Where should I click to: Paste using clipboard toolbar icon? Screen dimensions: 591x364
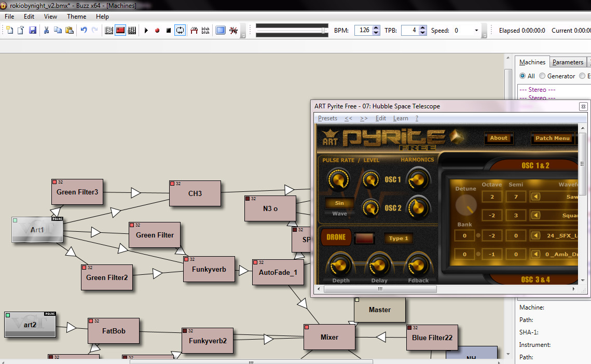click(x=70, y=30)
